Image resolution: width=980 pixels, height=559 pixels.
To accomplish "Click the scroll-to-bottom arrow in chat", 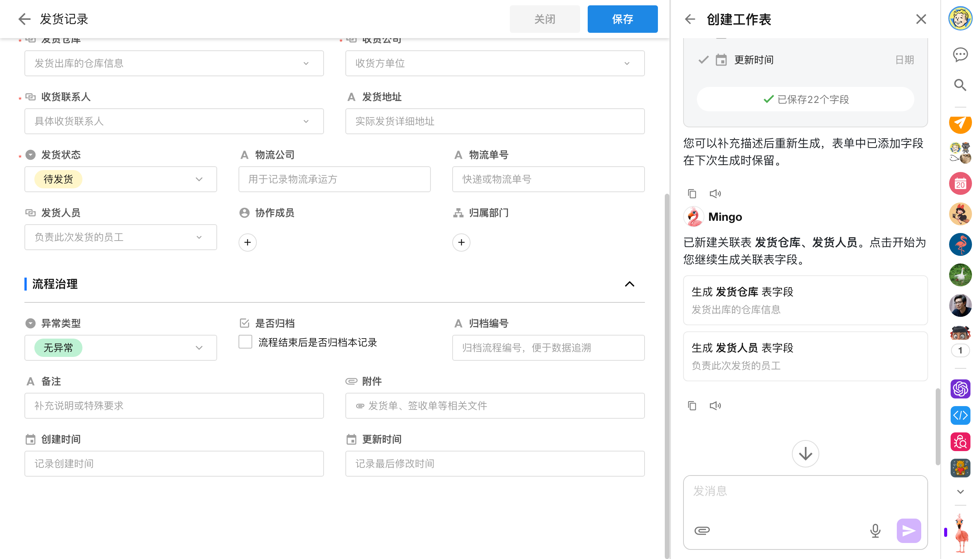I will (805, 453).
